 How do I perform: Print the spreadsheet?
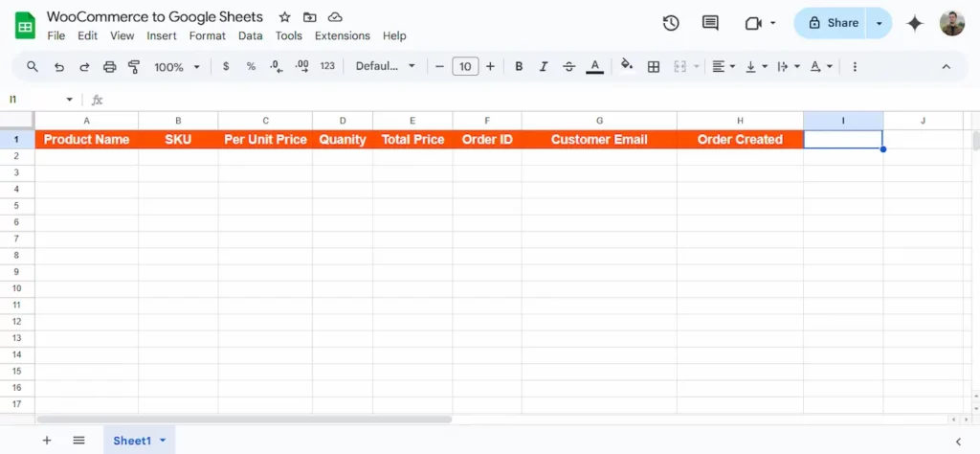tap(109, 67)
